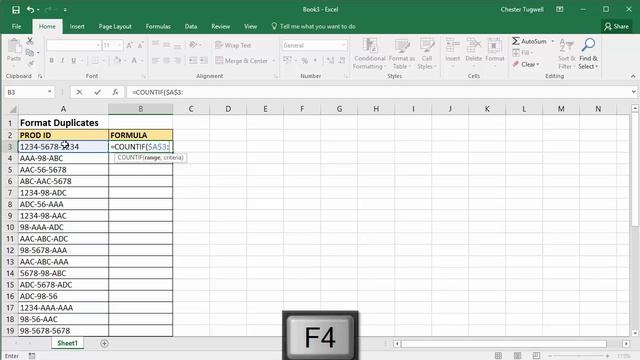Click the Fill Color bucket icon

(x=117, y=60)
